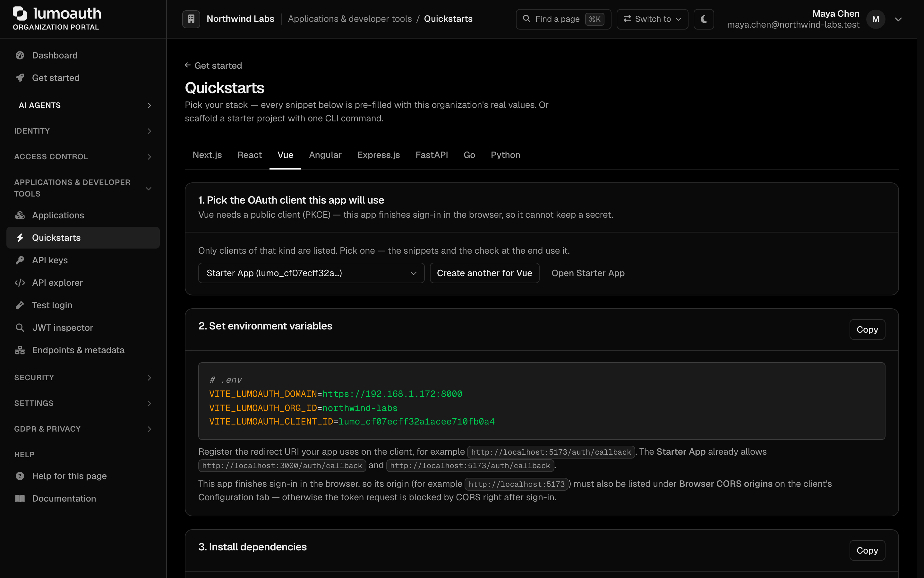The image size is (924, 578).
Task: Switch to the Go tab
Action: 469,155
